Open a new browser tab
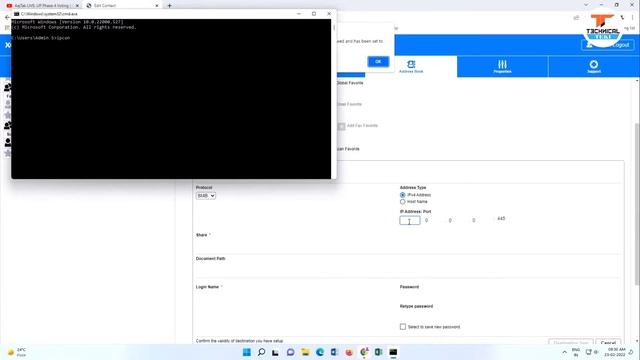 coord(169,6)
